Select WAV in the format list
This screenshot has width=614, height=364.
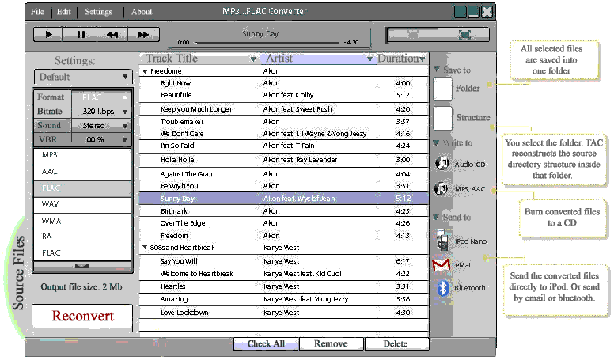tap(82, 204)
